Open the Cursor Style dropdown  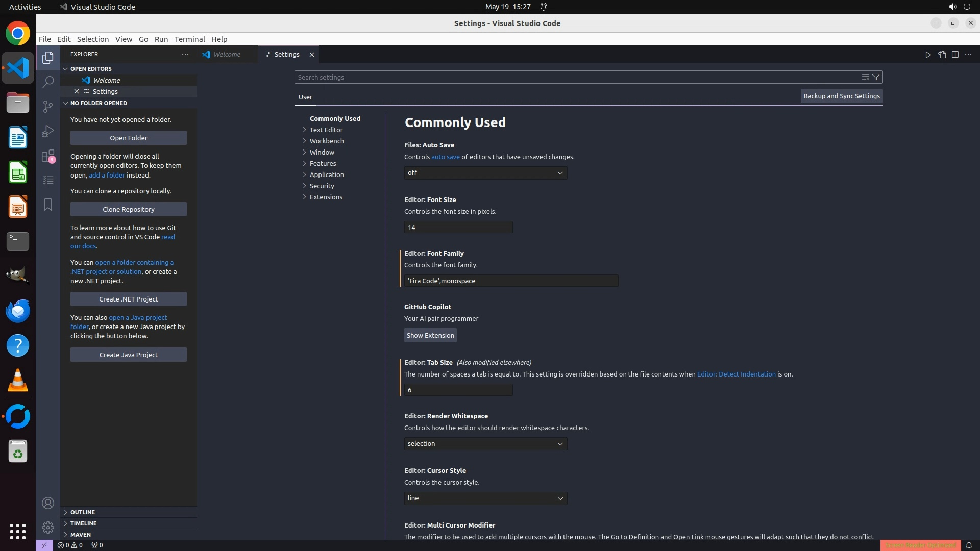pyautogui.click(x=485, y=498)
